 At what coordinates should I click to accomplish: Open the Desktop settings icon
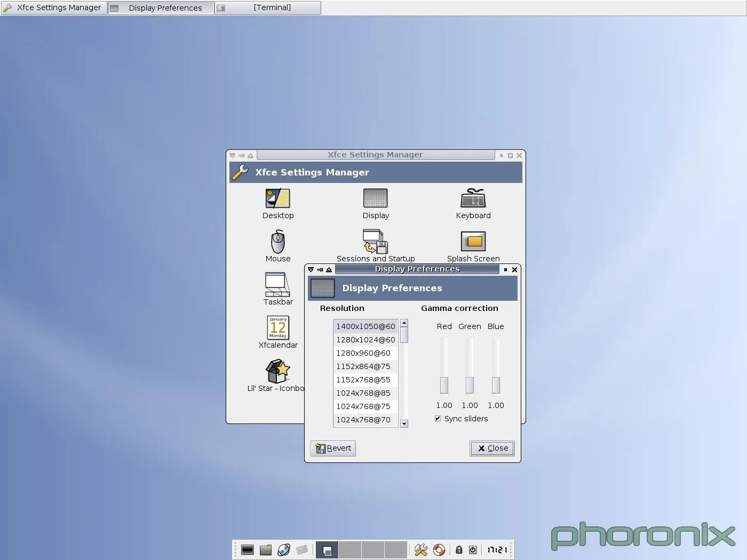277,198
